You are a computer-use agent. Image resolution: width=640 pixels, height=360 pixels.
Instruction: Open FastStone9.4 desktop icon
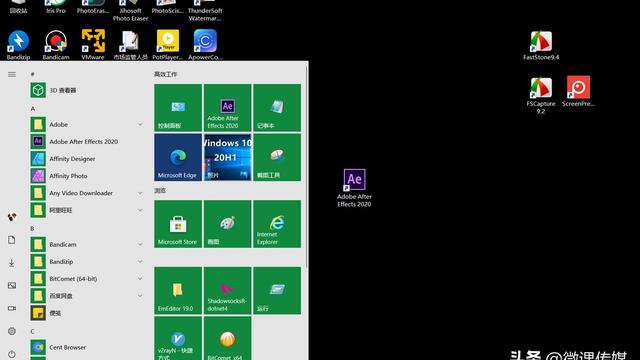[x=541, y=46]
